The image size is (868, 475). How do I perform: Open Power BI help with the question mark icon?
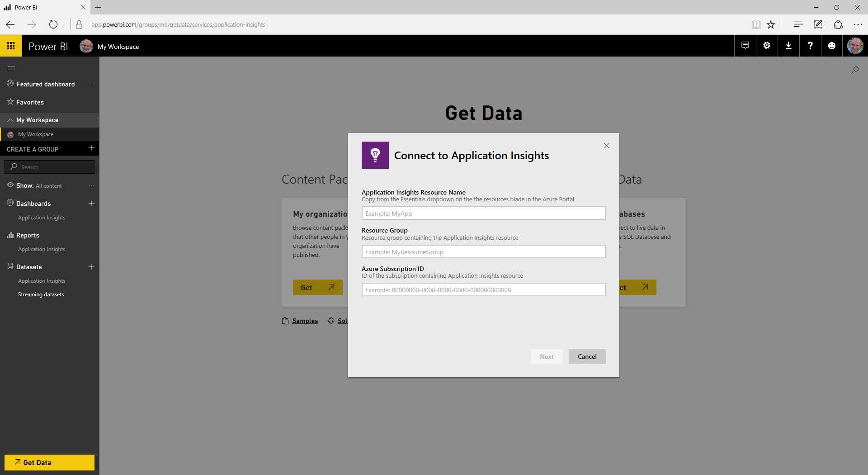pyautogui.click(x=810, y=46)
